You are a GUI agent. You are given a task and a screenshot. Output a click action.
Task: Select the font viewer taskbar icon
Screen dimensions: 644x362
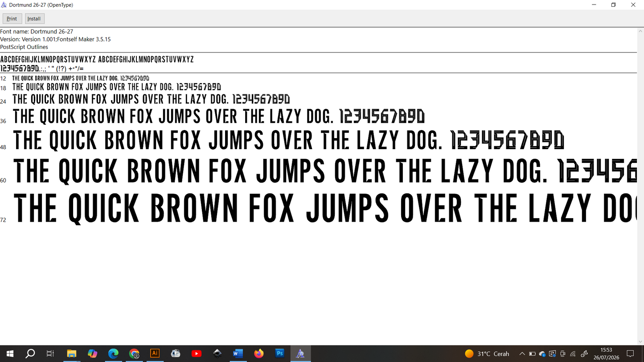301,354
